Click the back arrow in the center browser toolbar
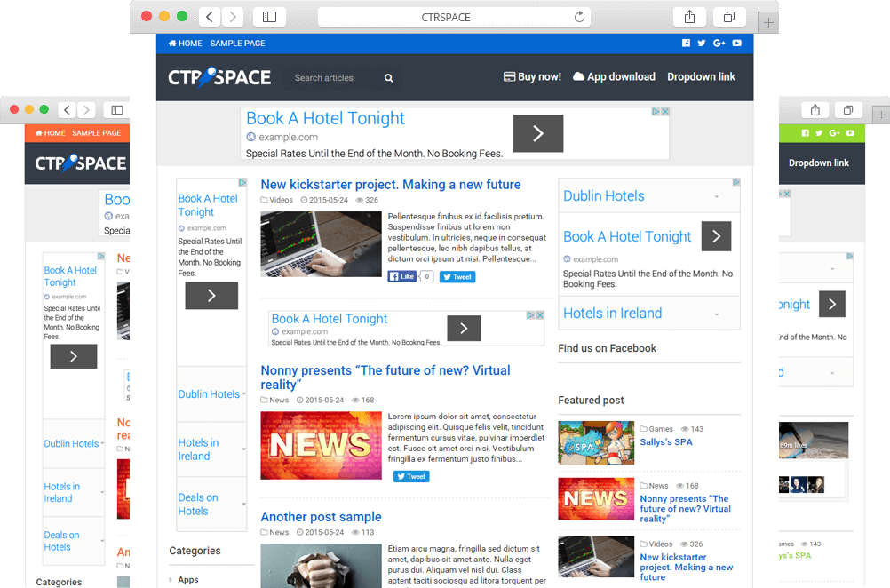890x588 pixels. coord(210,17)
